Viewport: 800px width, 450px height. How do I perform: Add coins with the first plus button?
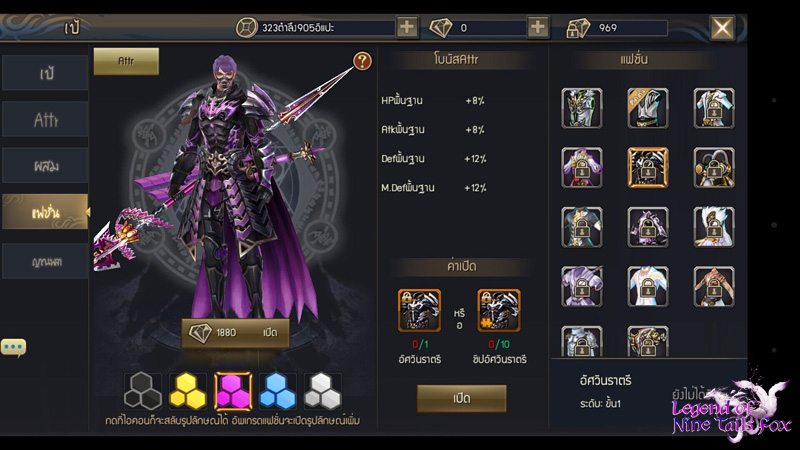(x=407, y=27)
